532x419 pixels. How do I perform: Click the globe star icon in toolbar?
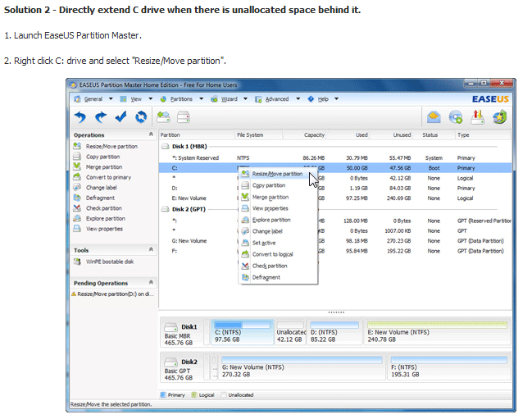tap(500, 117)
